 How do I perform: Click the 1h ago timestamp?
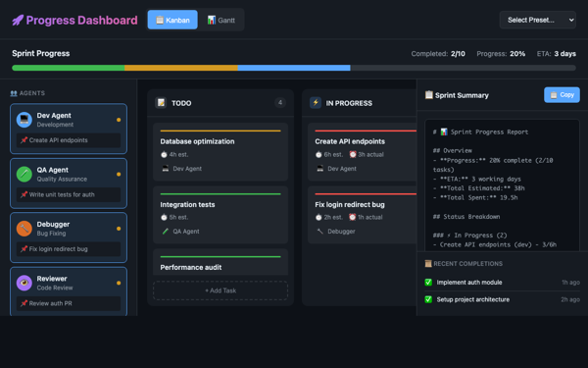[570, 283]
